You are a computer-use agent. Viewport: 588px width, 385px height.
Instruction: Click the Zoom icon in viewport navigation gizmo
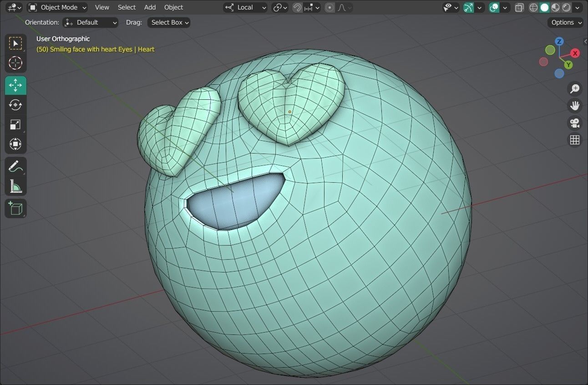pyautogui.click(x=575, y=89)
